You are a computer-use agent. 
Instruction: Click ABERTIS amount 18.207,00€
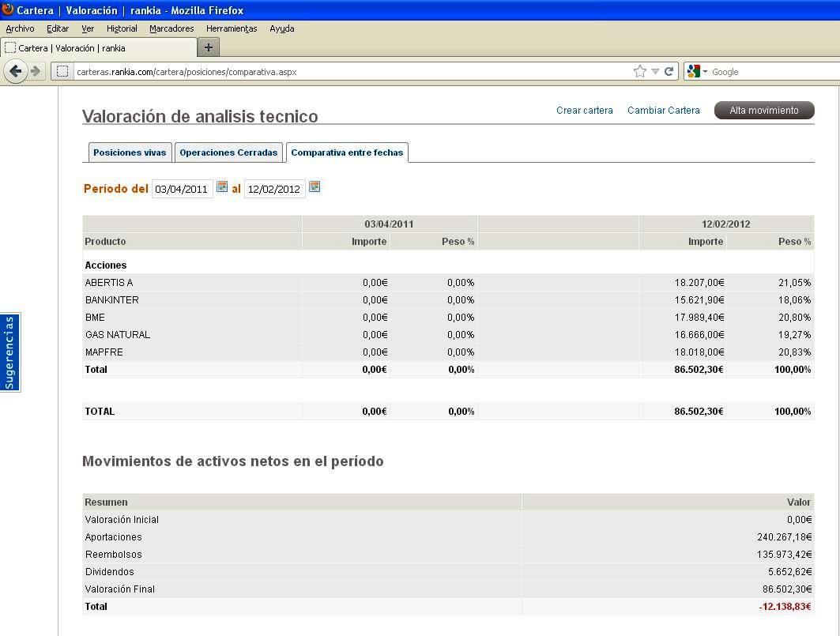pyautogui.click(x=699, y=282)
